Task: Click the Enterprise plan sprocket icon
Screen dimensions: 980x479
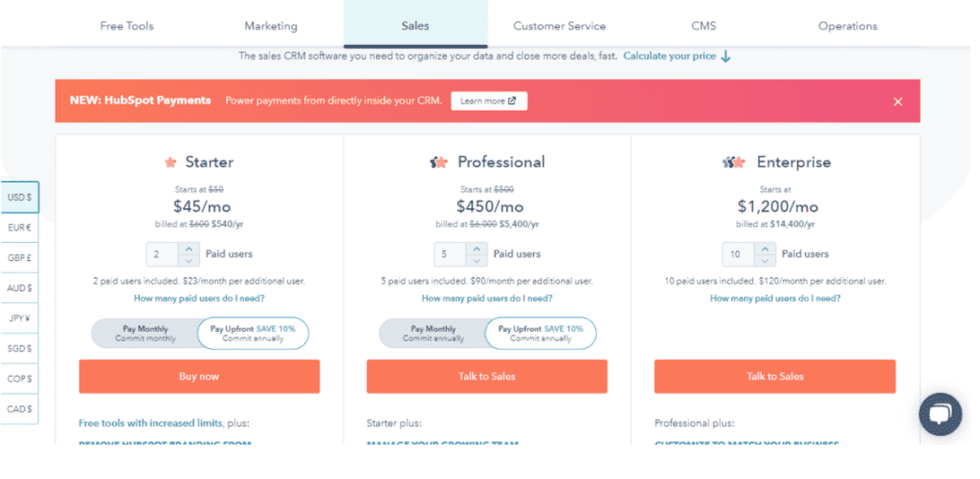Action: tap(734, 163)
